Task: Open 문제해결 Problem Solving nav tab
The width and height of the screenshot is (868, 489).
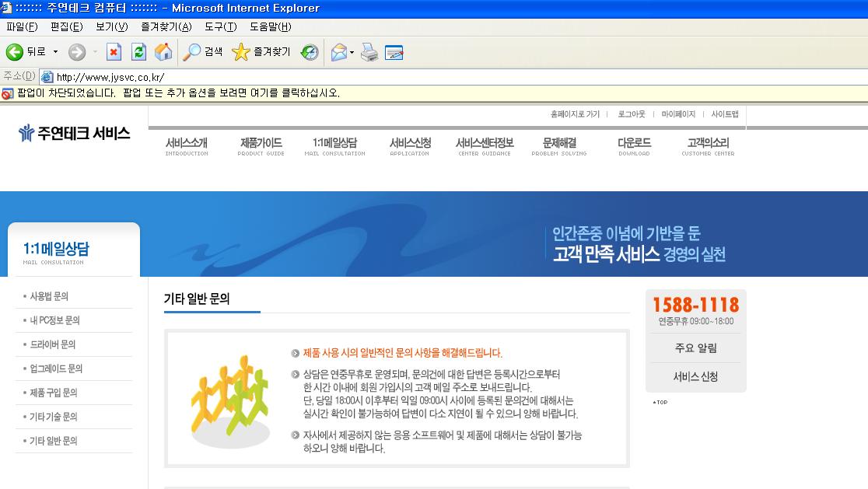Action: tap(559, 146)
